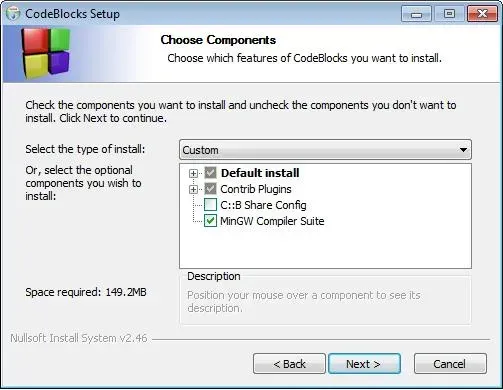Return to previous page with Back
The width and height of the screenshot is (503, 390).
pyautogui.click(x=289, y=364)
